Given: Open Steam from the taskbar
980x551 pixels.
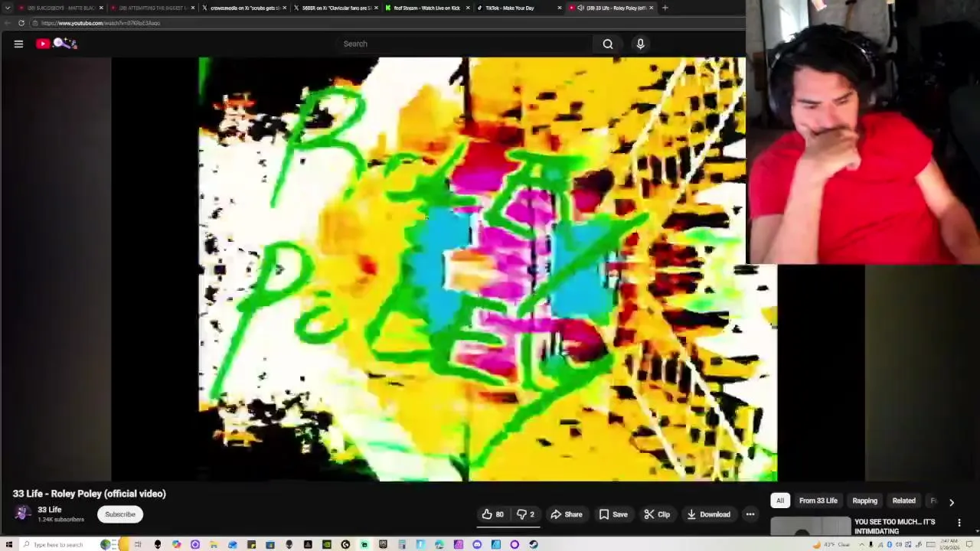Looking at the screenshot, I should (533, 544).
